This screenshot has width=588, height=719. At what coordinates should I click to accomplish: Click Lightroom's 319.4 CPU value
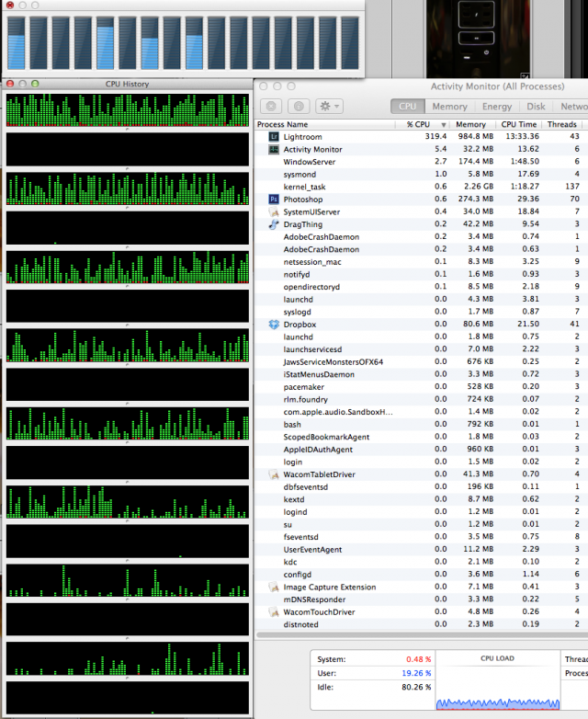435,136
